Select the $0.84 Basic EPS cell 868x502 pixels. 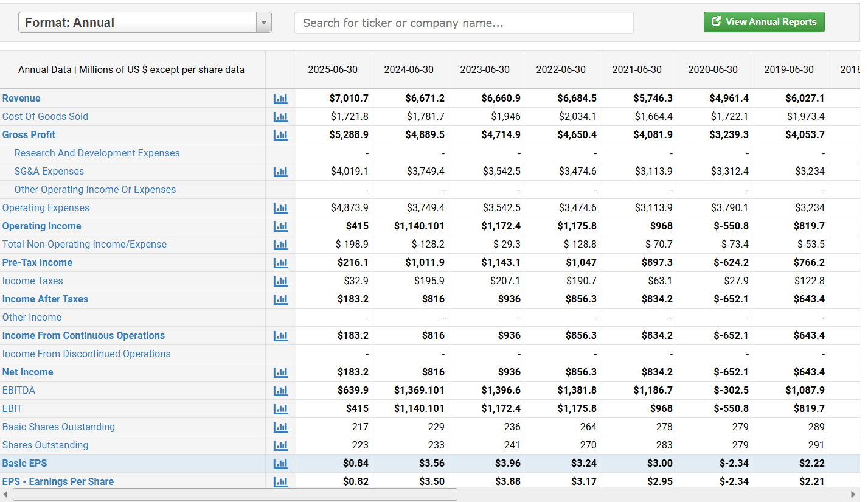click(334, 463)
